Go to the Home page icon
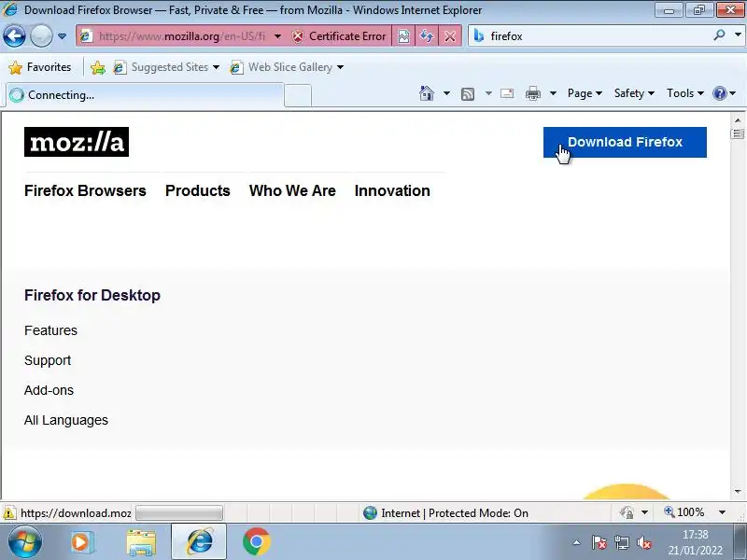Screen dimensions: 747x560 427,93
